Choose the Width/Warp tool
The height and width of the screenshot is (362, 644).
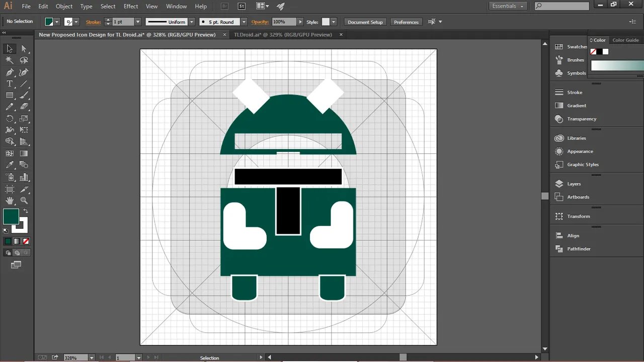click(10, 130)
